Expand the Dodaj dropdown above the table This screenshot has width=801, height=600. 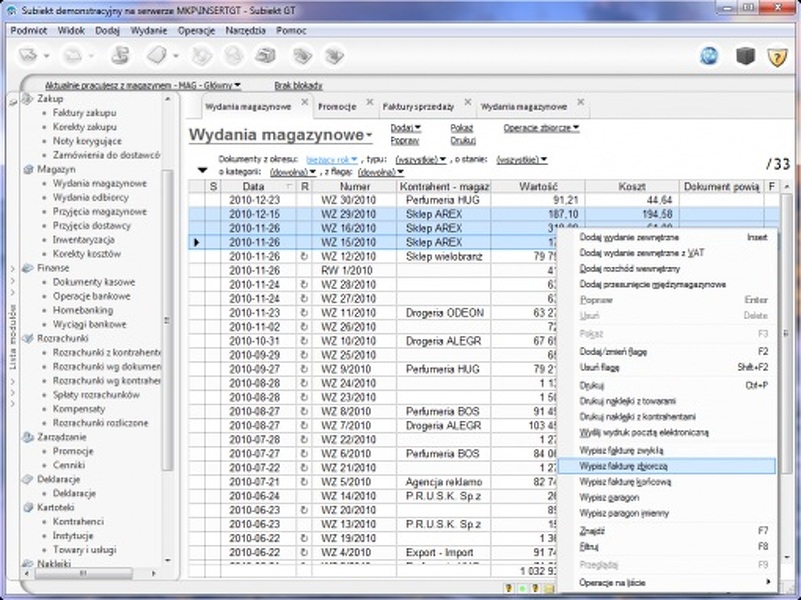pos(406,128)
